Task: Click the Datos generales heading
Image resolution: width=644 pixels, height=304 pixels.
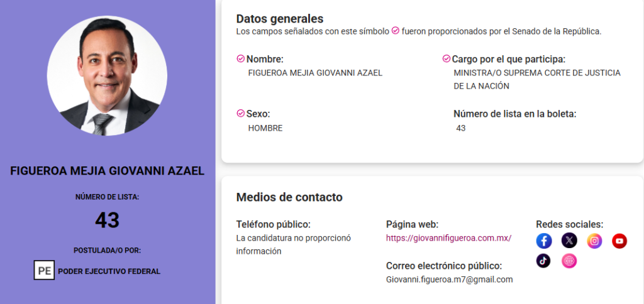Action: [280, 19]
